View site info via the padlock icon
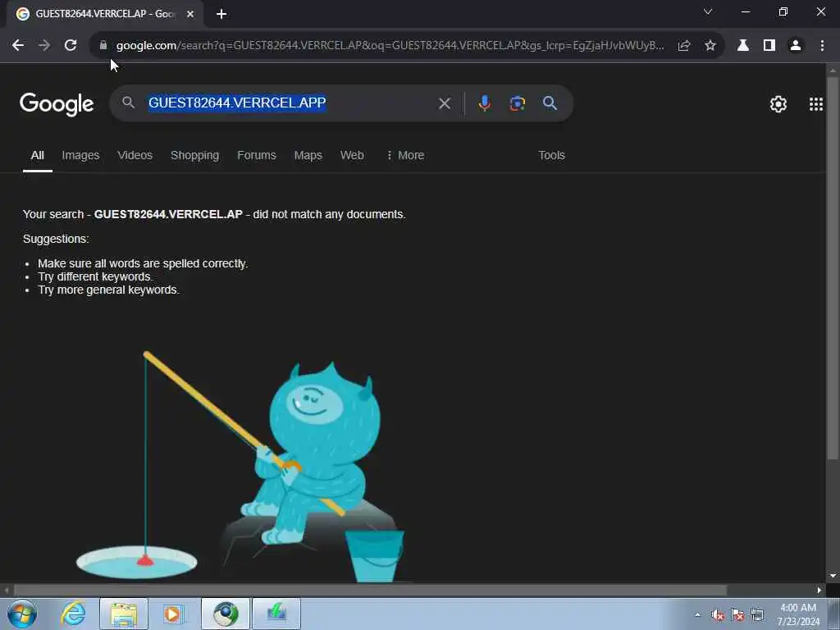840x630 pixels. pyautogui.click(x=103, y=46)
